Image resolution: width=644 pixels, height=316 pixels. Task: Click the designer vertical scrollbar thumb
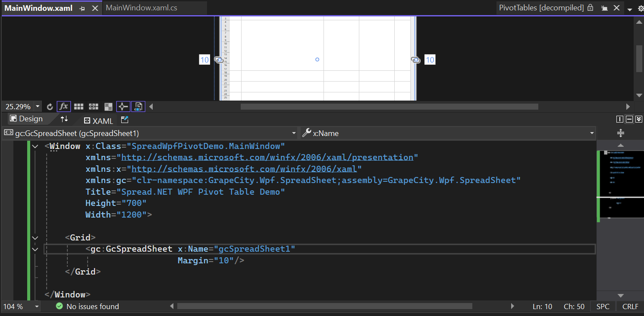(x=639, y=58)
